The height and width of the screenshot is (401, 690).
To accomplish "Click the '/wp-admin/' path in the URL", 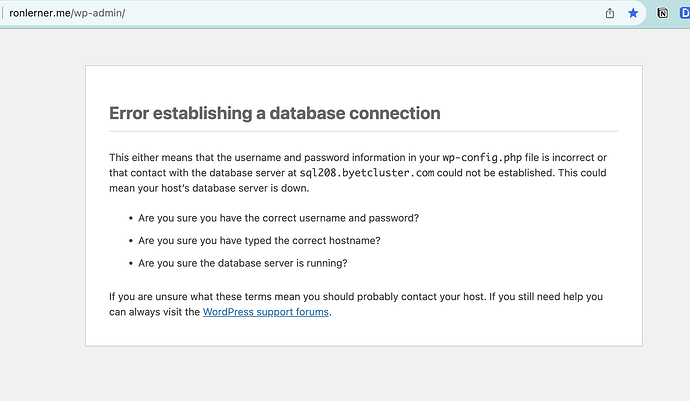I will pyautogui.click(x=99, y=14).
